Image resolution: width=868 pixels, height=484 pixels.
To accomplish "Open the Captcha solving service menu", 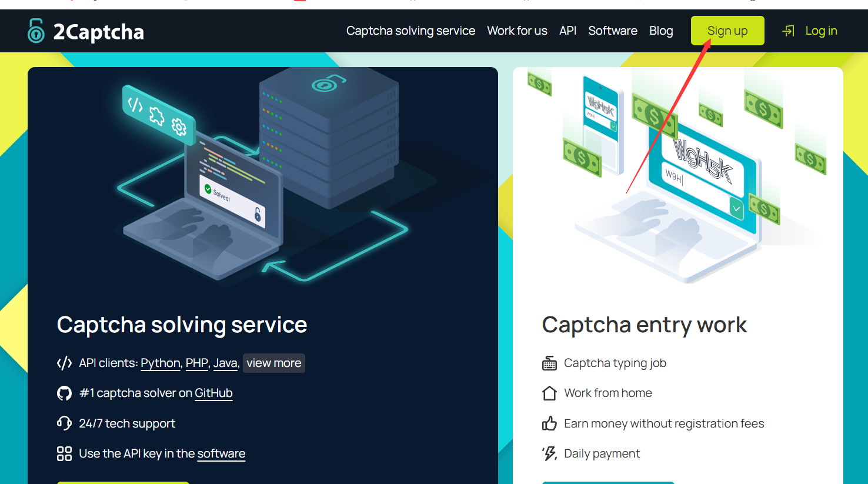I will coord(410,31).
